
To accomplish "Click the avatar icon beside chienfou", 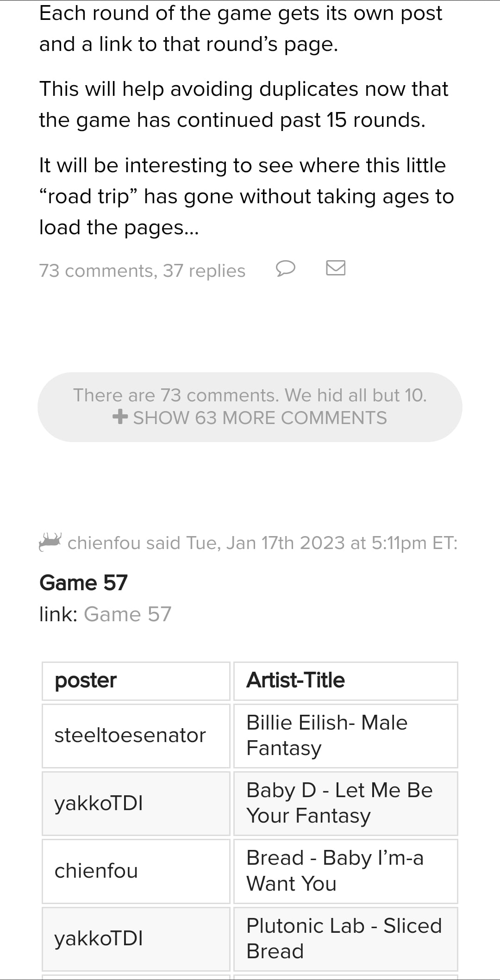I will [x=50, y=542].
